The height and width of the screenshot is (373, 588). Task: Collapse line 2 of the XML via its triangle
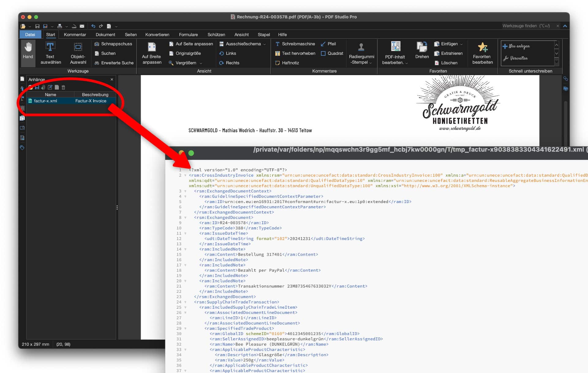186,175
